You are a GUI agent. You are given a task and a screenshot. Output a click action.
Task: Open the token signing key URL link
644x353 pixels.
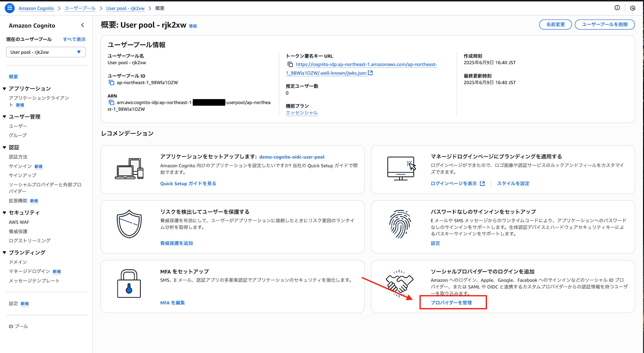tap(361, 69)
